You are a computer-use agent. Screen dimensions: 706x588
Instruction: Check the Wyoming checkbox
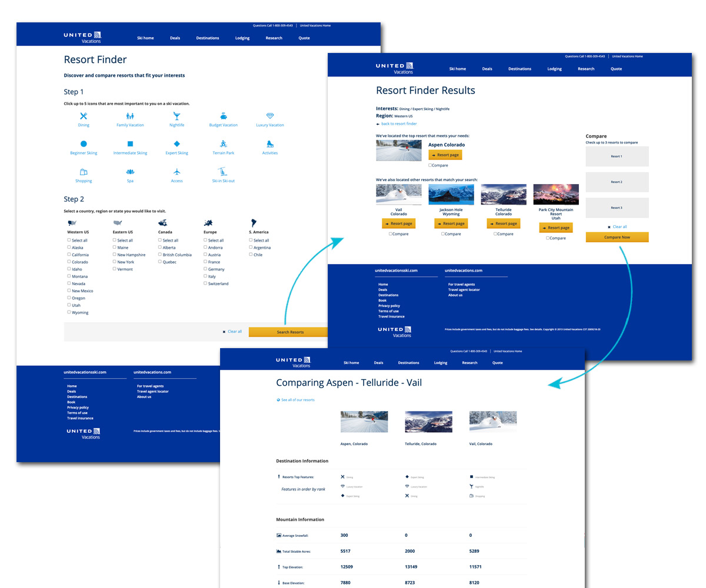(x=69, y=312)
